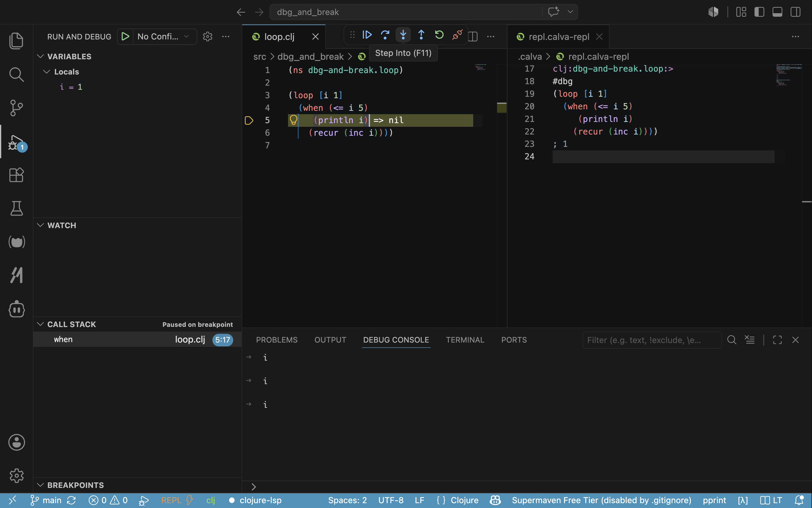Open notifications bell in status bar
Screen dimensions: 812x508
coord(799,500)
